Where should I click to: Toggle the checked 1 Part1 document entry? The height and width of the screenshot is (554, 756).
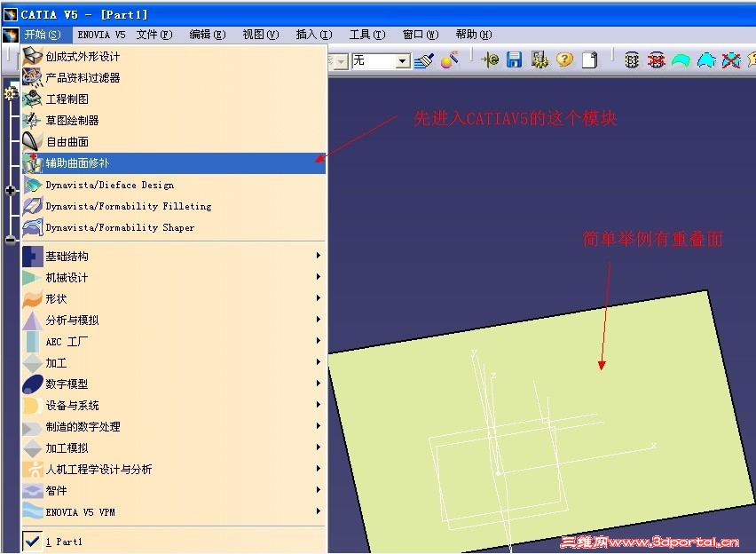click(174, 542)
